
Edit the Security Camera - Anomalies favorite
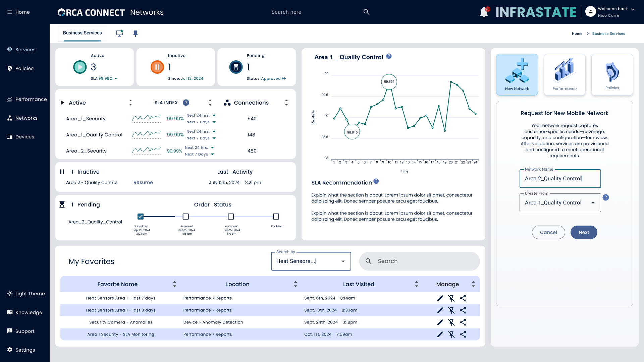[440, 322]
